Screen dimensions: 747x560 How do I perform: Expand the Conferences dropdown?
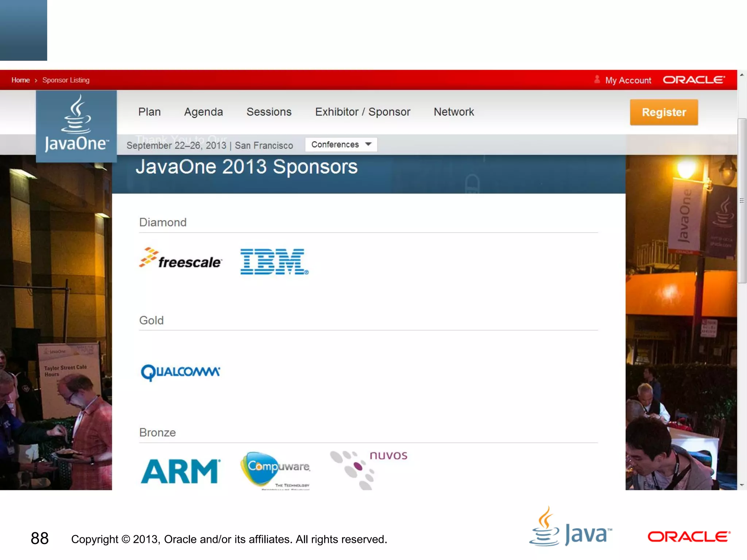tap(341, 144)
